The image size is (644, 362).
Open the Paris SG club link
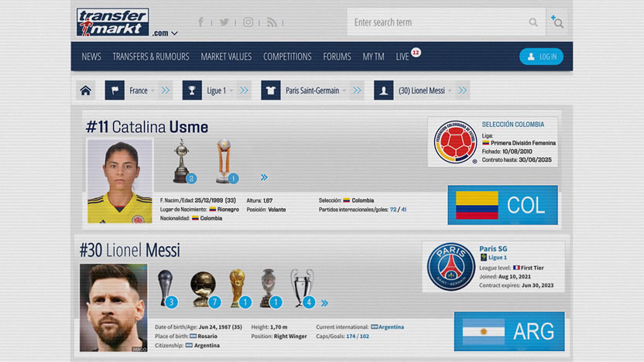click(493, 249)
